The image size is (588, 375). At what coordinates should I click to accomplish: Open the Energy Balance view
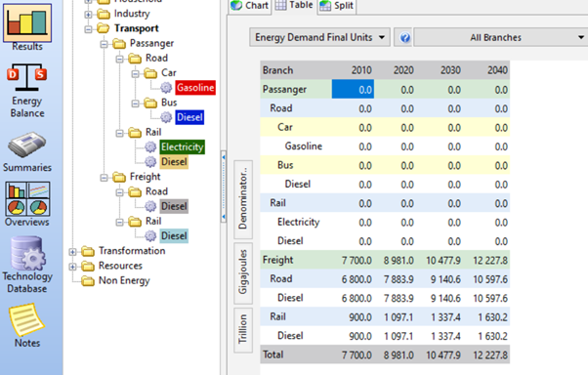pyautogui.click(x=27, y=91)
